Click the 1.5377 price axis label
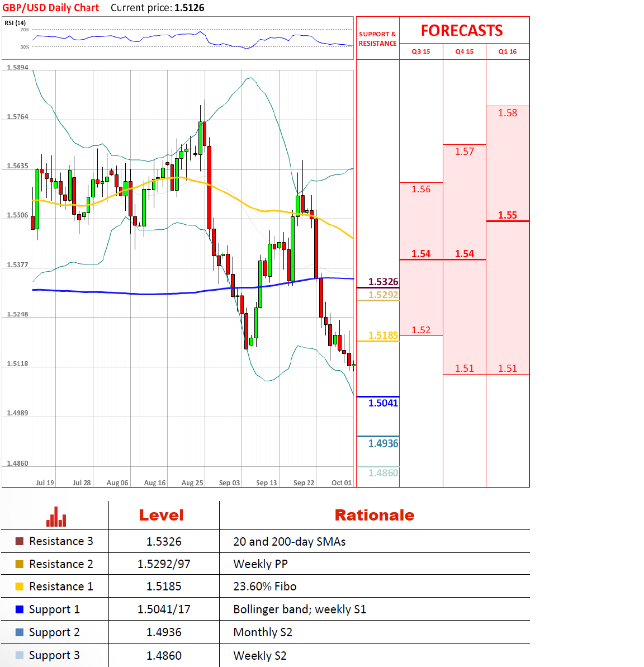 (17, 264)
